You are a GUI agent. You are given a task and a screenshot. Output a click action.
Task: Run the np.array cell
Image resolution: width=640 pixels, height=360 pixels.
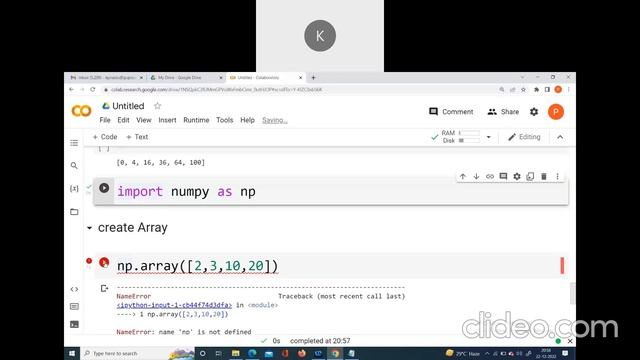104,262
